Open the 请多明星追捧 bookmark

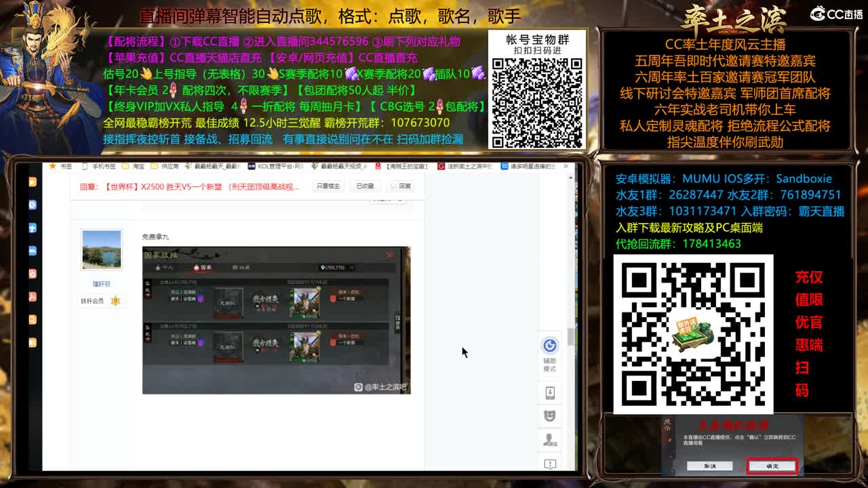click(528, 166)
